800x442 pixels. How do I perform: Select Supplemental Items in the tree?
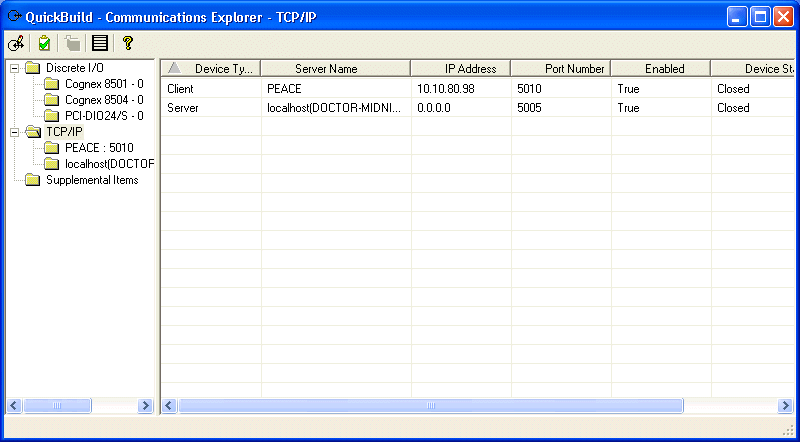coord(92,180)
